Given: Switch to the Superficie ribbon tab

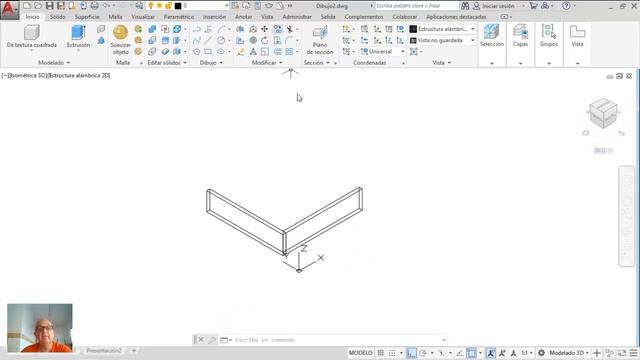Looking at the screenshot, I should (x=87, y=17).
